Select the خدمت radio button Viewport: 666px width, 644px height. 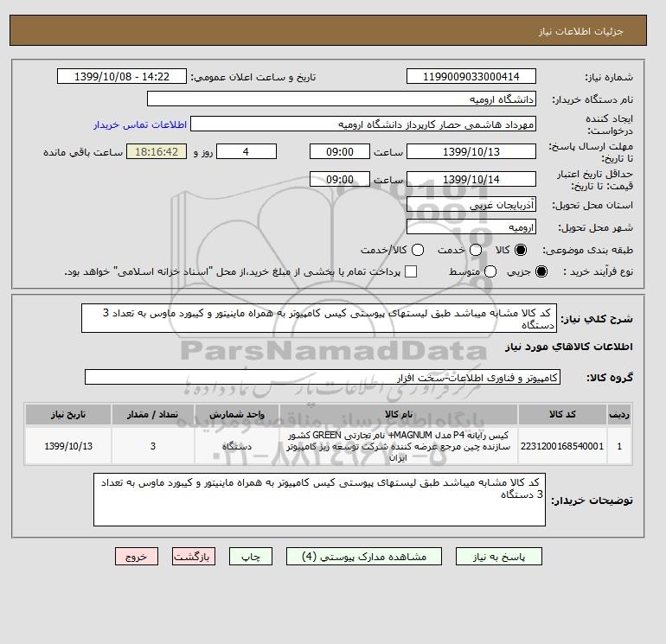(x=476, y=250)
